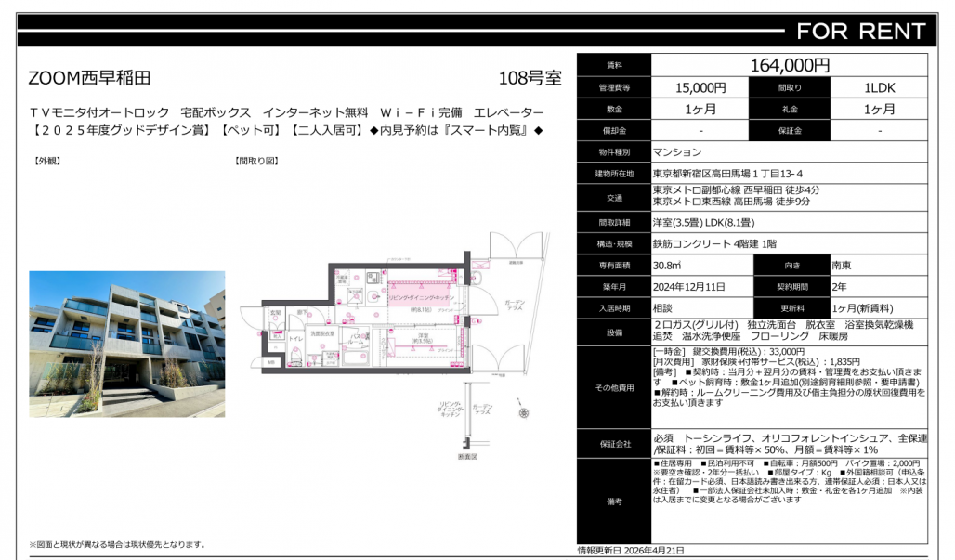Click the address 東京都新宿区高田馬場１丁目13-４
955x560 pixels.
point(728,174)
